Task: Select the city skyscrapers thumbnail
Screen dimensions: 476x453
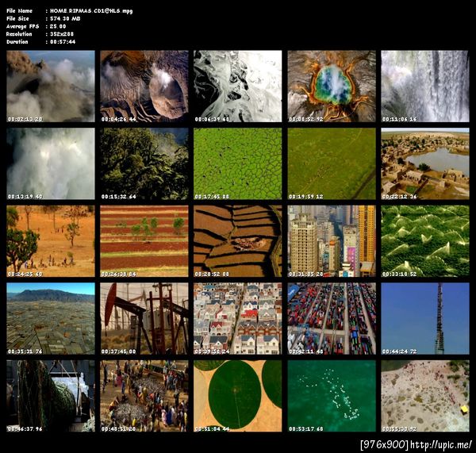Action: click(x=332, y=241)
